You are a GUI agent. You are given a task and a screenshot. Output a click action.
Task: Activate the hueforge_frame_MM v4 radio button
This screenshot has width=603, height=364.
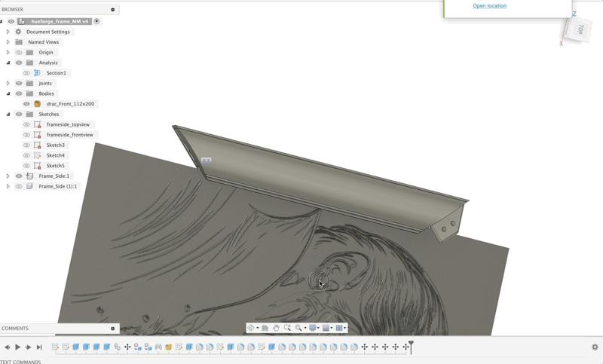(x=96, y=22)
